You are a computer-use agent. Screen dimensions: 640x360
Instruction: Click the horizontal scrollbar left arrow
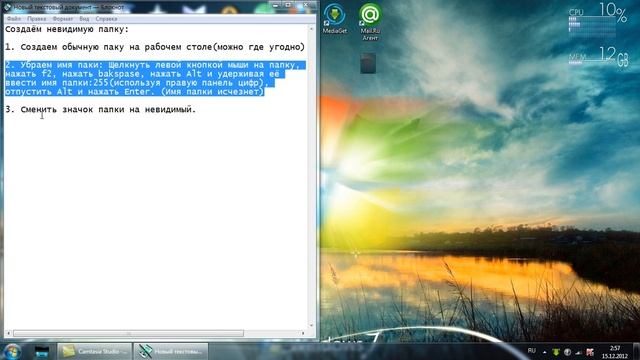point(8,333)
